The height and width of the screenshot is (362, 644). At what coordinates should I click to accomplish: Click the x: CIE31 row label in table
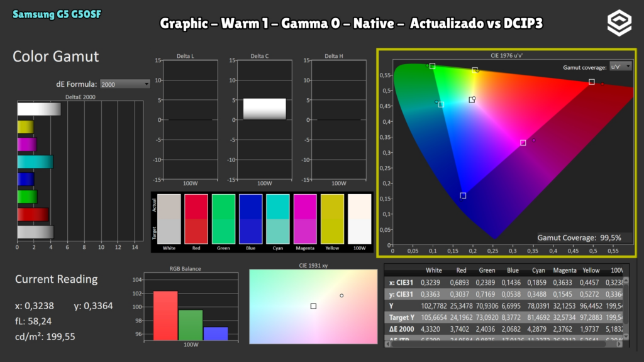pos(401,283)
